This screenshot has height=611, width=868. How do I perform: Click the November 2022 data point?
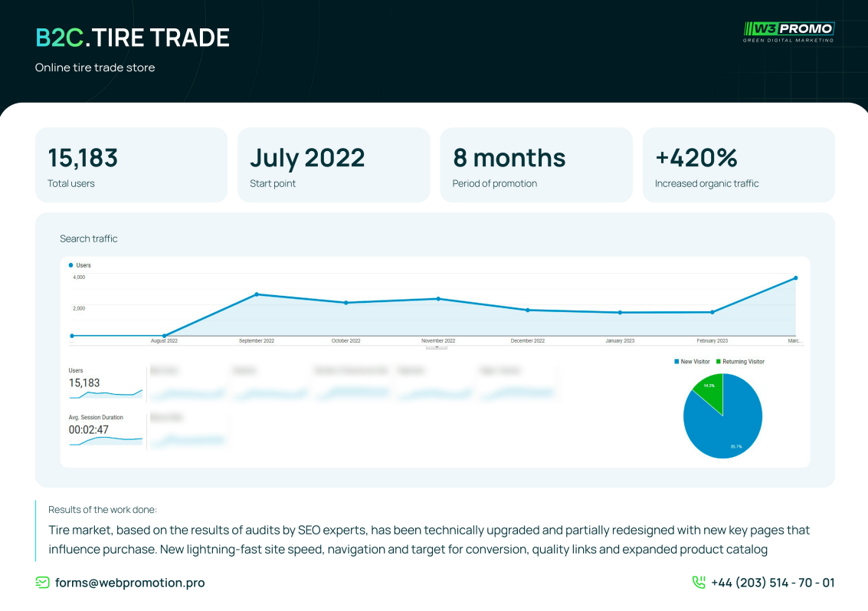(438, 299)
